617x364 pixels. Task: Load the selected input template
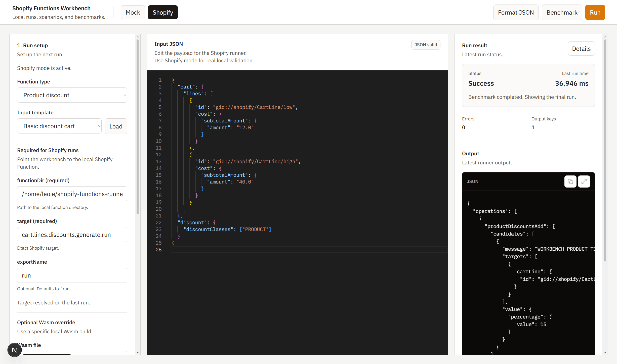tap(116, 126)
